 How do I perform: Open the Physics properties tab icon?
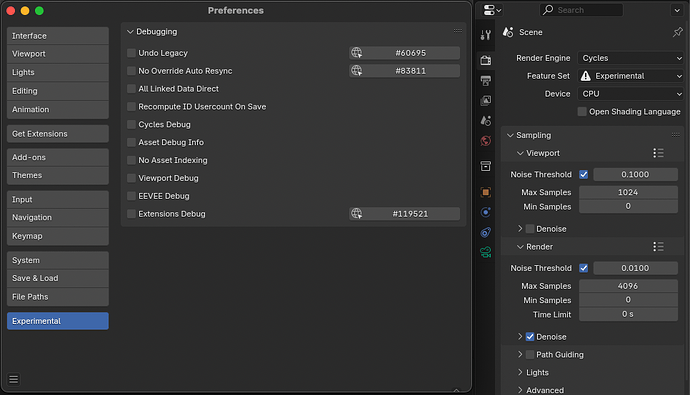pyautogui.click(x=486, y=212)
